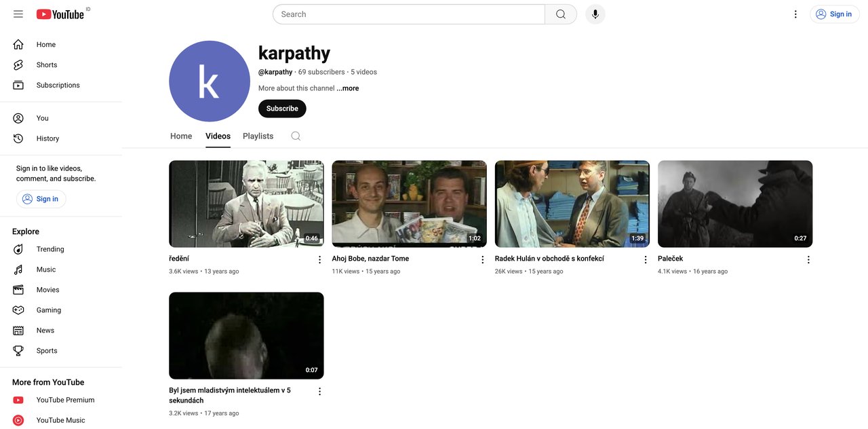This screenshot has width=868, height=429.
Task: Click the Subscriptions icon in sidebar
Action: tap(18, 86)
